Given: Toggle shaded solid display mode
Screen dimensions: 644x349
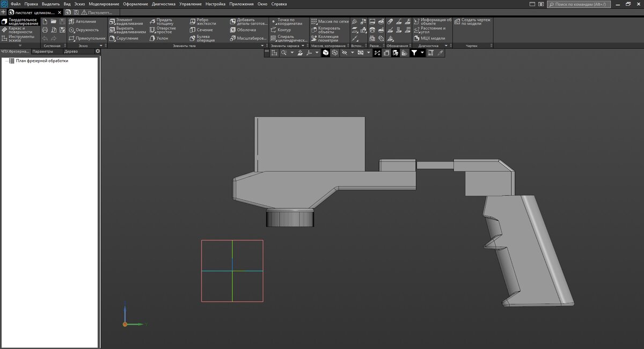Looking at the screenshot, I should click(326, 53).
